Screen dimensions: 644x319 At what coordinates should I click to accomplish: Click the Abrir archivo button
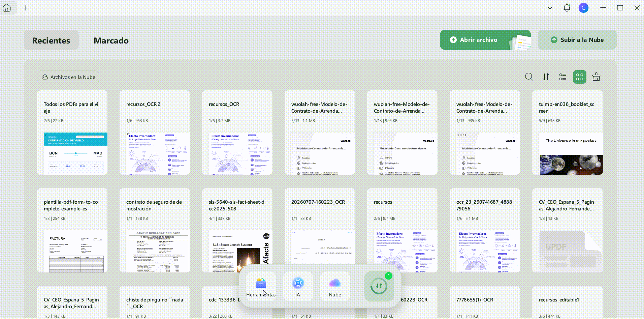coord(485,40)
